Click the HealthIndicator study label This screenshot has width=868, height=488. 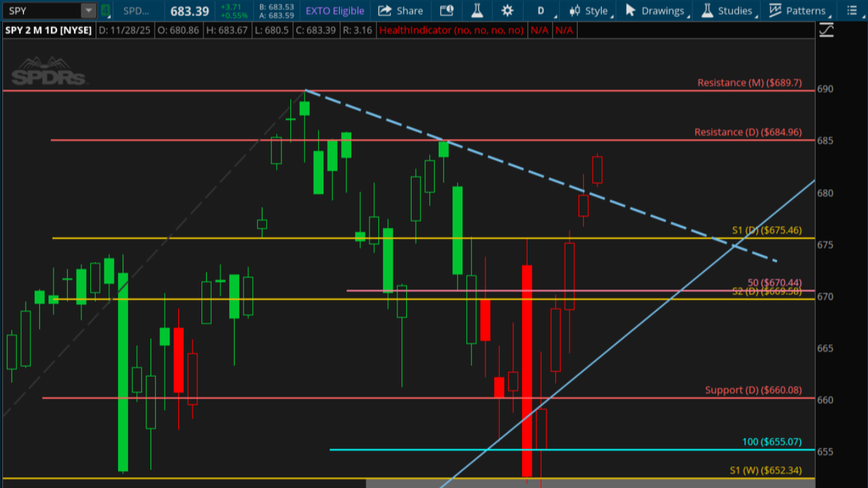tap(452, 30)
